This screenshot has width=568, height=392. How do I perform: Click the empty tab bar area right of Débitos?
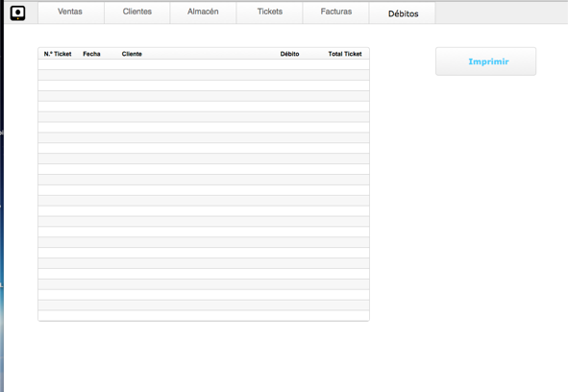(x=502, y=12)
